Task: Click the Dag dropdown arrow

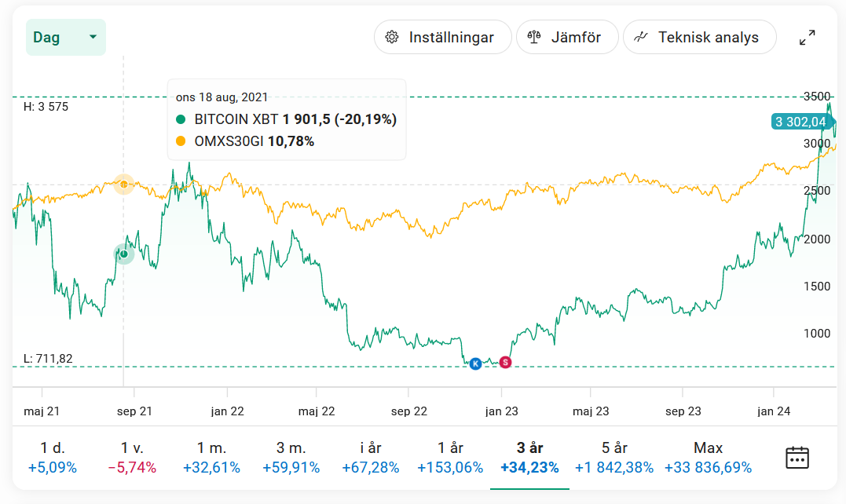Action: (x=93, y=37)
